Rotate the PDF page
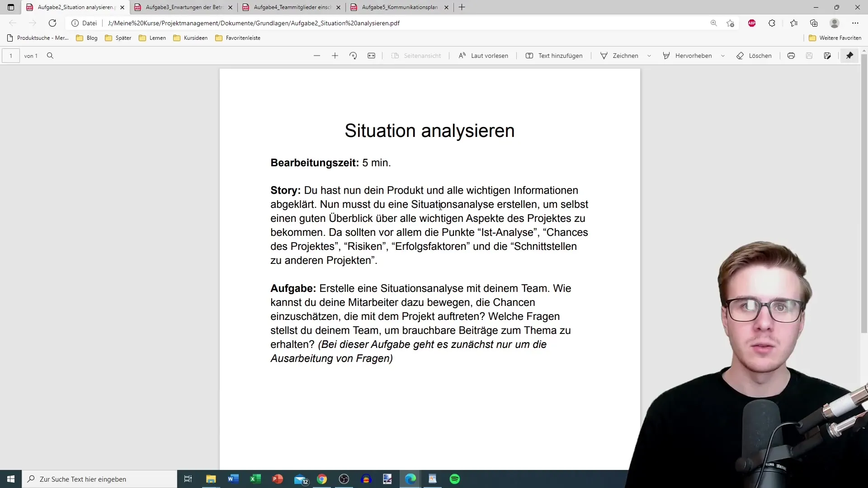 click(353, 56)
